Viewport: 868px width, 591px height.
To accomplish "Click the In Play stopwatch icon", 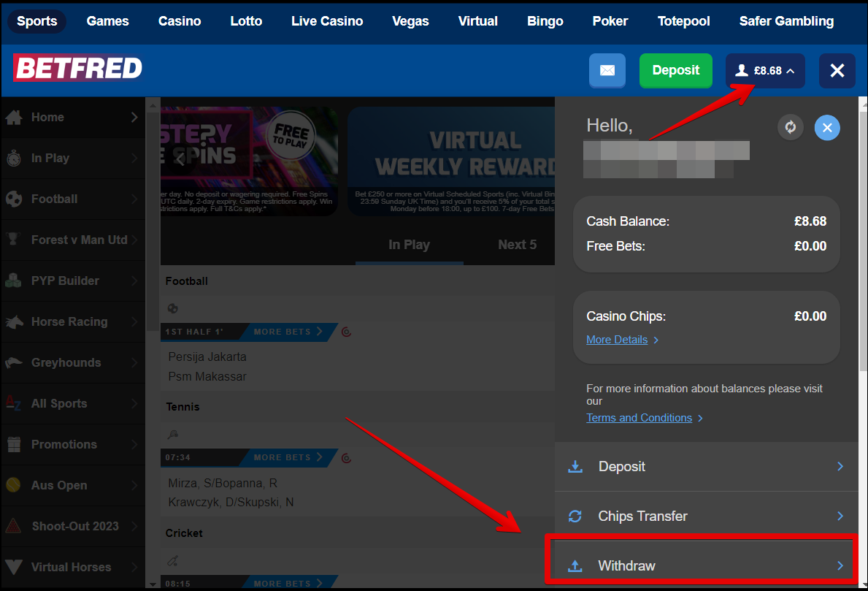I will tap(14, 159).
